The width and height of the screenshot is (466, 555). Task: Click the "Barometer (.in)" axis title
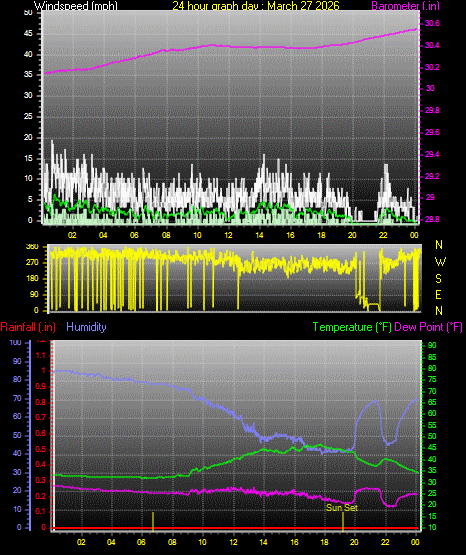(x=405, y=6)
